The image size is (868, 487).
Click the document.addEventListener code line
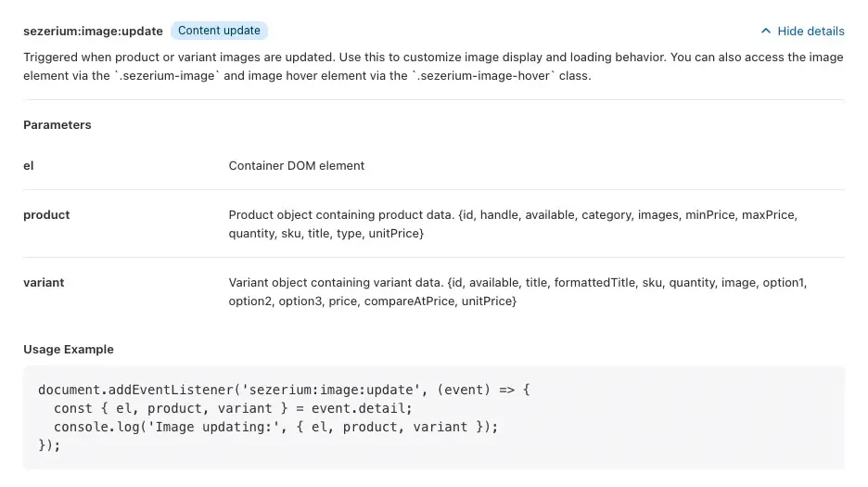click(x=284, y=390)
